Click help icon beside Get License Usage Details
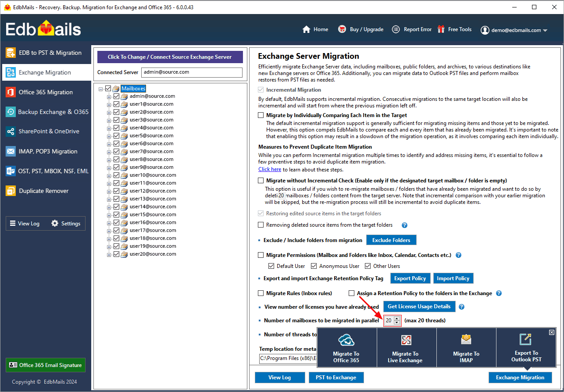 click(461, 306)
